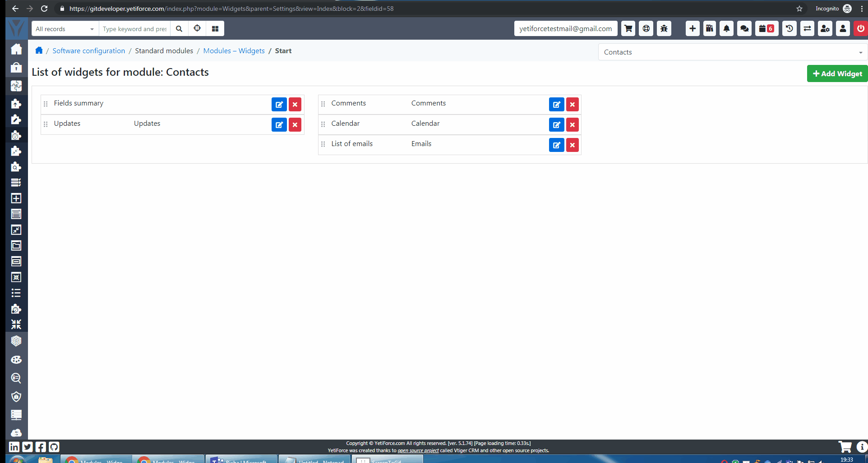868x463 pixels.
Task: Open user settings gear icon
Action: 825,29
